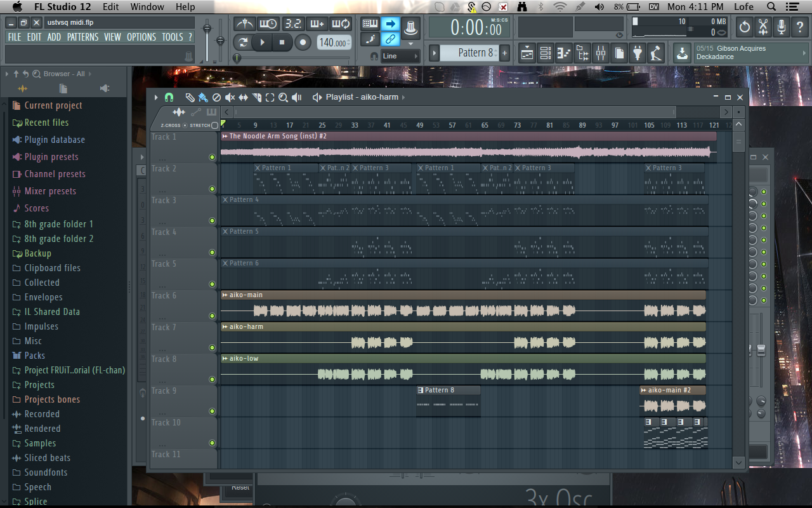Open the PATTERNS menu
812x508 pixels.
tap(82, 37)
